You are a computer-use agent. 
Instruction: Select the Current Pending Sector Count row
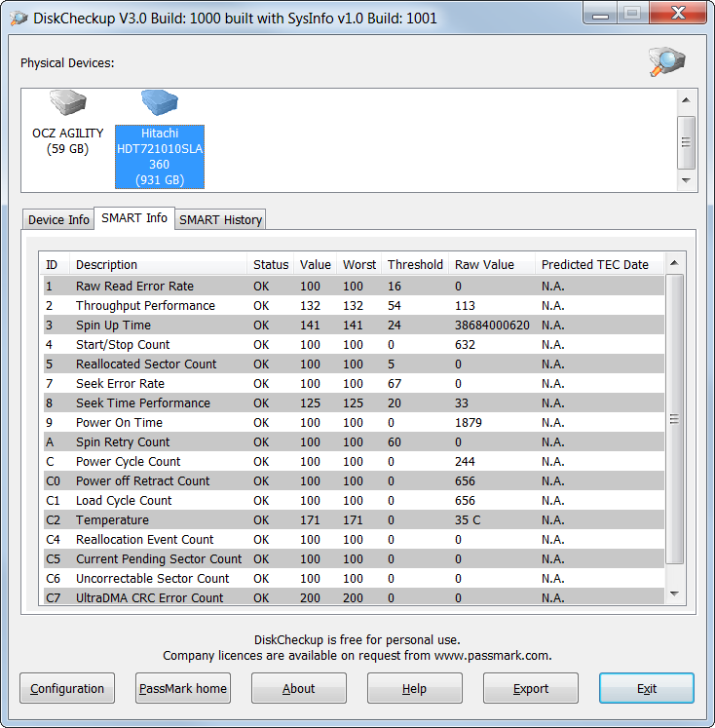[x=354, y=559]
